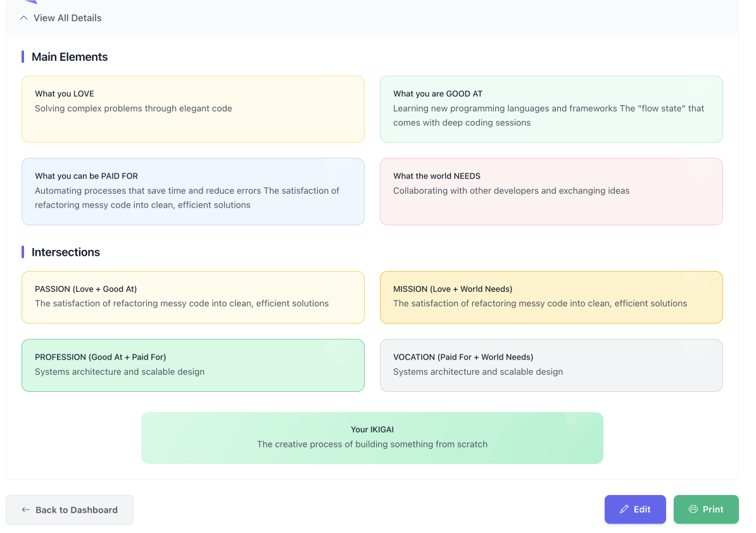Select the What you LOVE card
Image resolution: width=756 pixels, height=533 pixels.
[x=192, y=109]
